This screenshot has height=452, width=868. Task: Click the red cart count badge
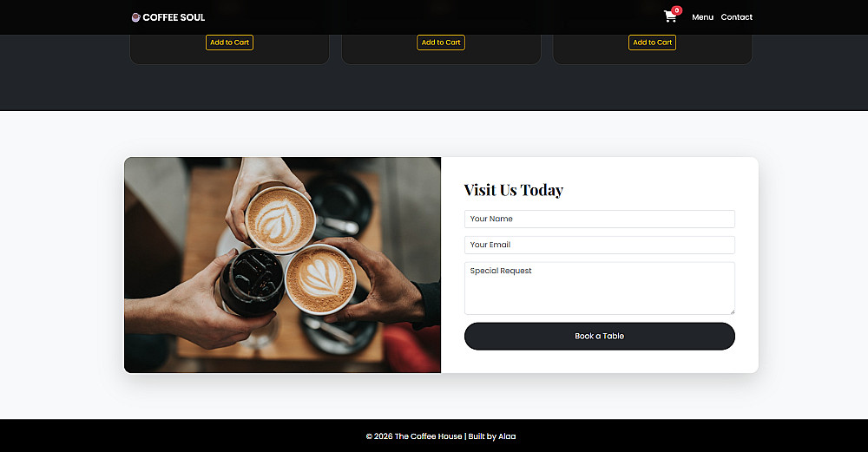(676, 10)
